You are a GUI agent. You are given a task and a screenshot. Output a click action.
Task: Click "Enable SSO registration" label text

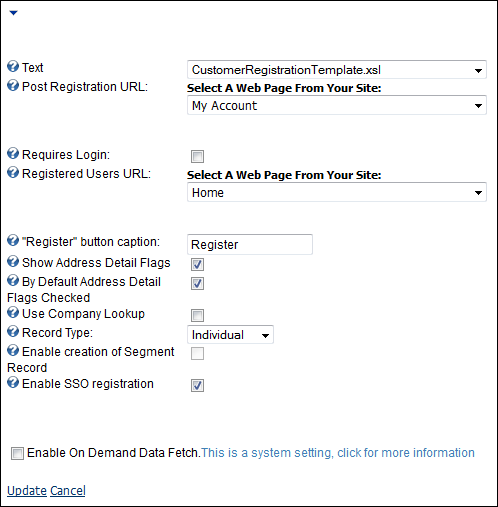click(x=88, y=384)
